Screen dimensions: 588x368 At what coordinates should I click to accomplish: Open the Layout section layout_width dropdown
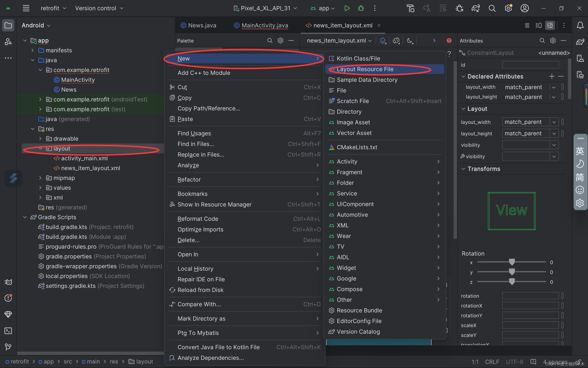tap(554, 122)
